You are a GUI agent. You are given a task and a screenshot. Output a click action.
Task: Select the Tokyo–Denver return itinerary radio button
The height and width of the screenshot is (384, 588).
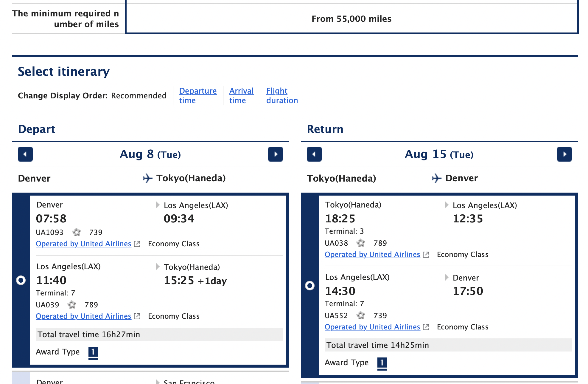coord(310,285)
